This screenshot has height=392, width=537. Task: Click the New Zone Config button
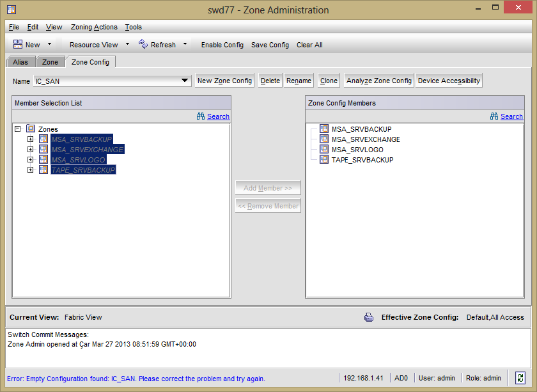pos(224,81)
